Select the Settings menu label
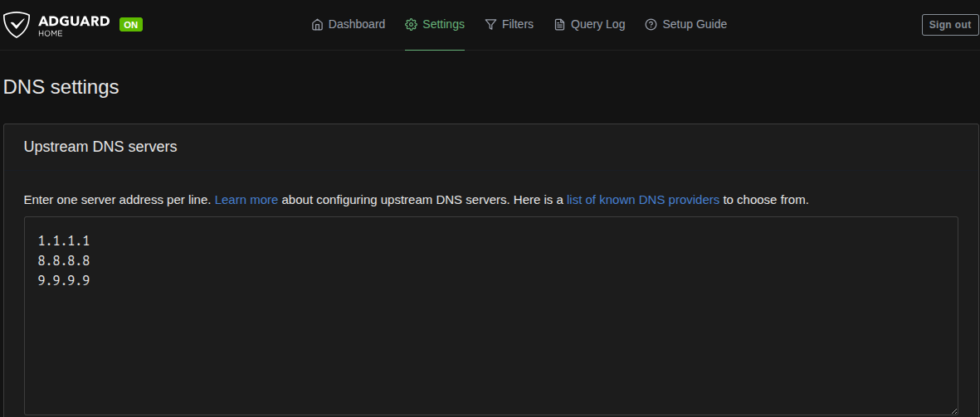The image size is (980, 417). click(443, 25)
